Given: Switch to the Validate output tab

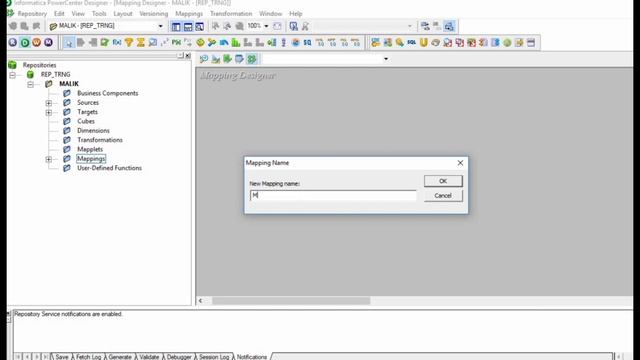Looking at the screenshot, I should pos(149,357).
